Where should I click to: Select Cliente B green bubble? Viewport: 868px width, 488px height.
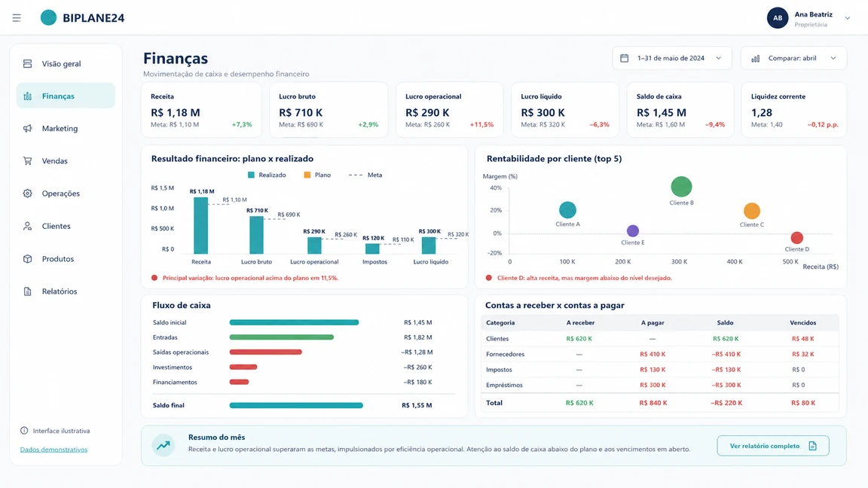(681, 187)
